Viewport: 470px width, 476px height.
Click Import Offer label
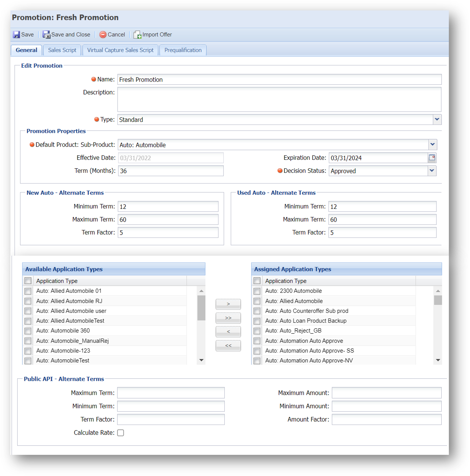point(157,35)
